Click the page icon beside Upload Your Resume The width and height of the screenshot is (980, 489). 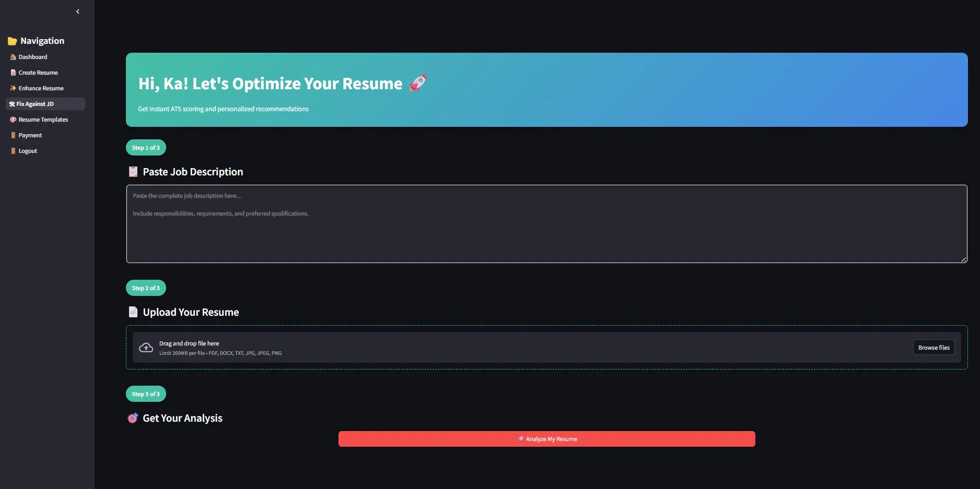coord(133,312)
